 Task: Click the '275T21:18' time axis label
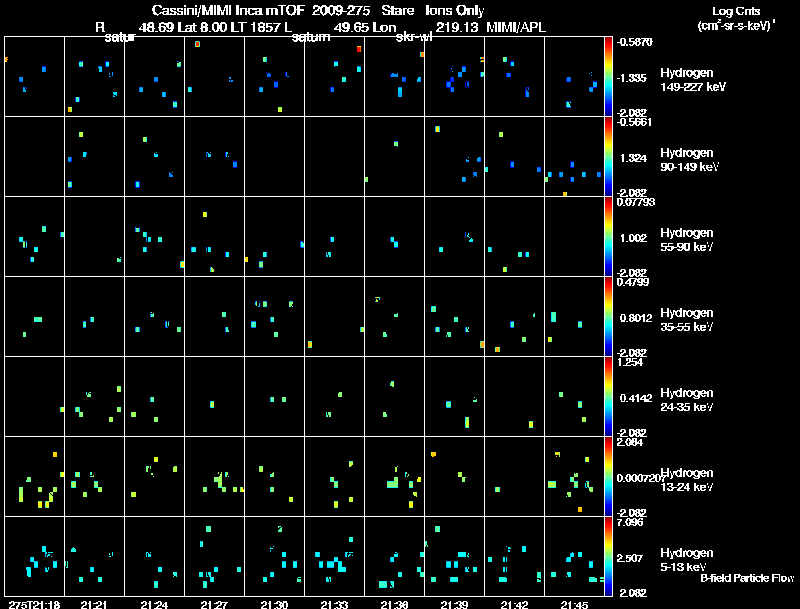pos(34,605)
